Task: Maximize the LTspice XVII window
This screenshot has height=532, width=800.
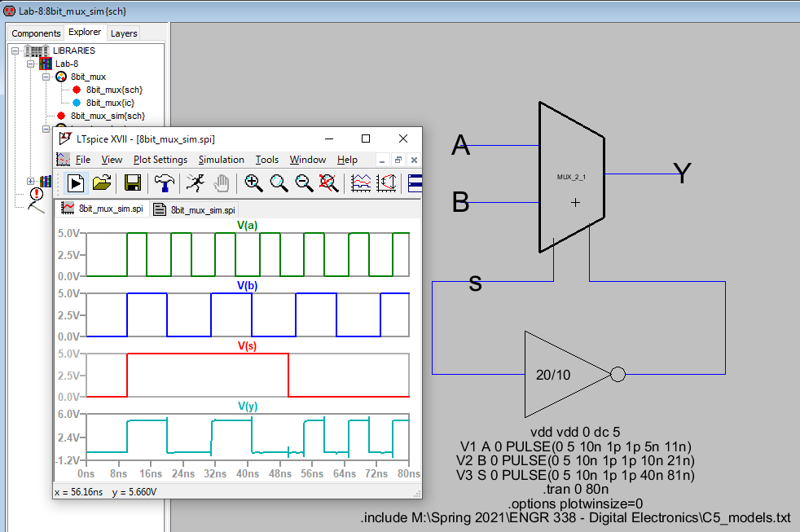Action: [366, 138]
